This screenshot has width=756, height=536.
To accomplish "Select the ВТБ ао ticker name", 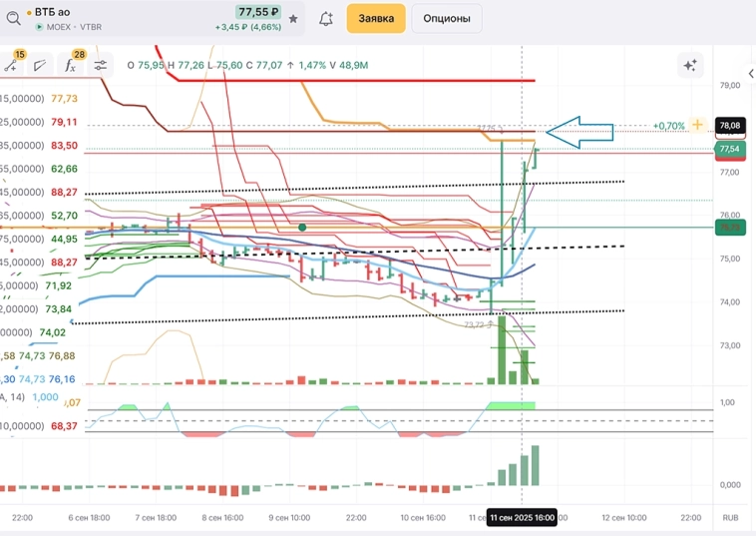I will pyautogui.click(x=52, y=12).
